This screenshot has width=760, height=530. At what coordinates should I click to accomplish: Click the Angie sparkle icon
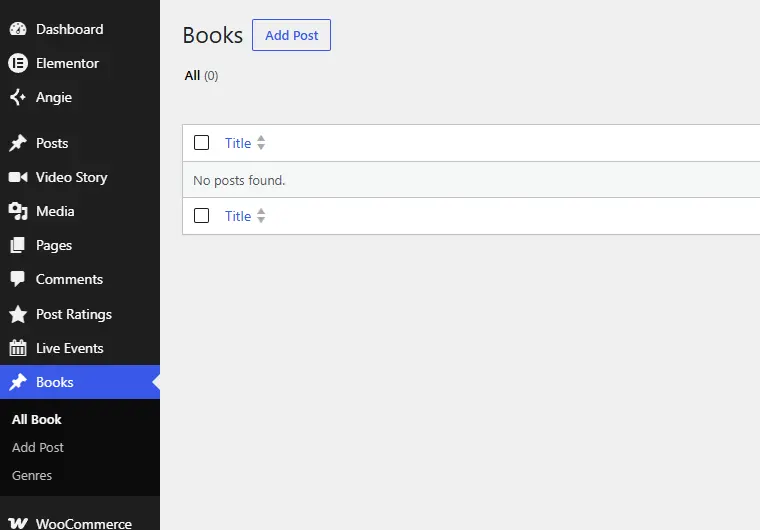[18, 97]
